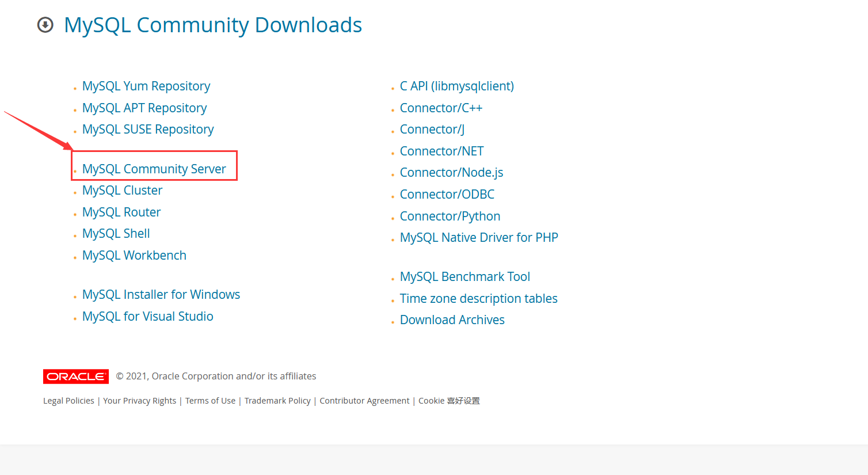Image resolution: width=868 pixels, height=475 pixels.
Task: Click the download circle icon beside the heading
Action: pyautogui.click(x=45, y=25)
